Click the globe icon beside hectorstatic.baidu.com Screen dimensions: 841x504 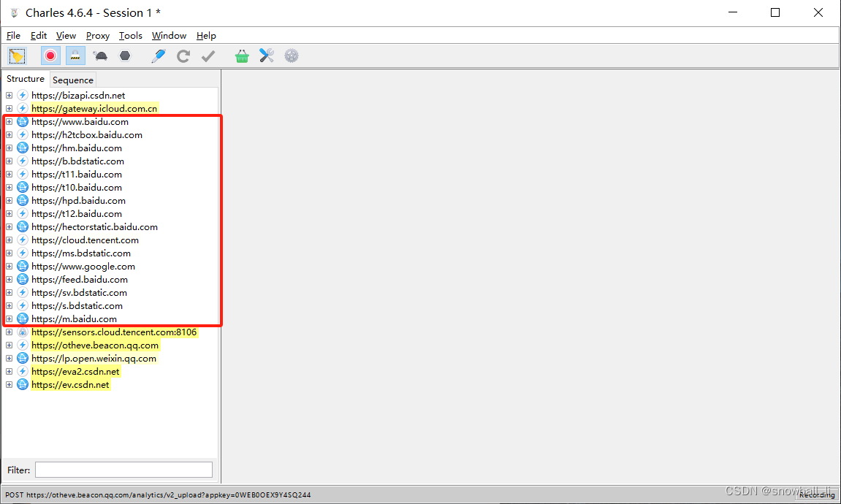pyautogui.click(x=23, y=226)
